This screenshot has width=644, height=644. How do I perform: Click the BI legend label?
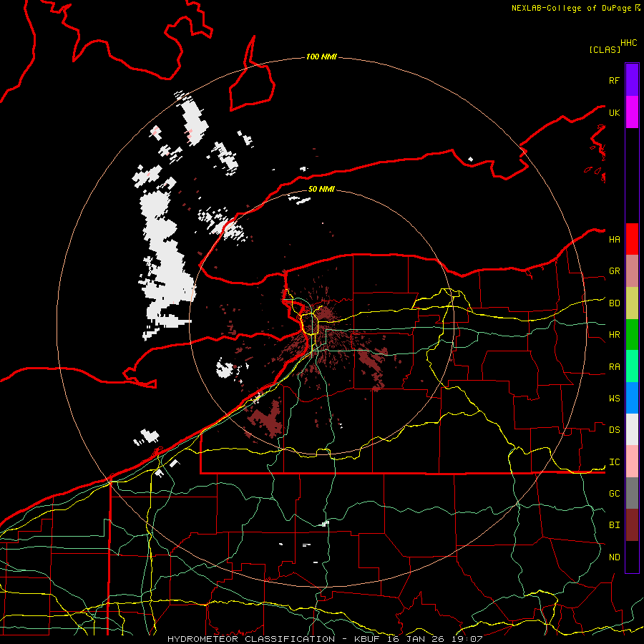pyautogui.click(x=615, y=525)
